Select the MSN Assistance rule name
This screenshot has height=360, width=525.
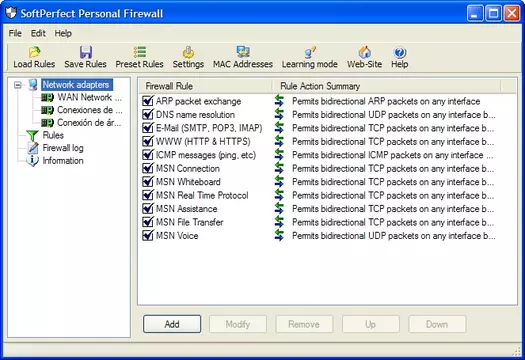186,209
